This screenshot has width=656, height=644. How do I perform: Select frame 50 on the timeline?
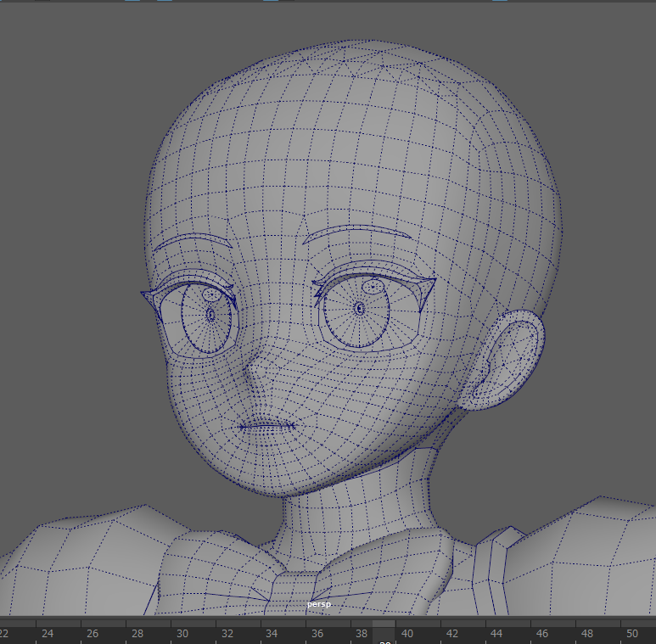pyautogui.click(x=631, y=634)
